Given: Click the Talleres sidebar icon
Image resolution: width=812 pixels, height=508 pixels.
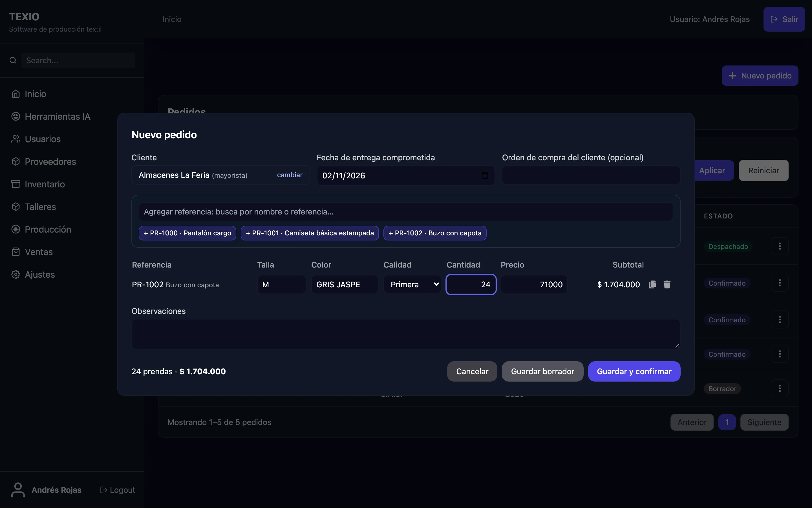Looking at the screenshot, I should point(16,207).
